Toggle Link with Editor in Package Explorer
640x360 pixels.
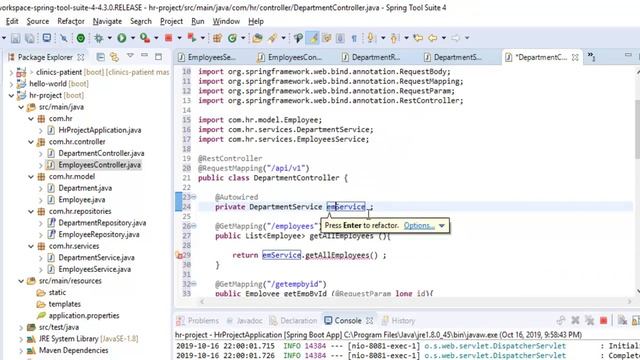tap(114, 57)
